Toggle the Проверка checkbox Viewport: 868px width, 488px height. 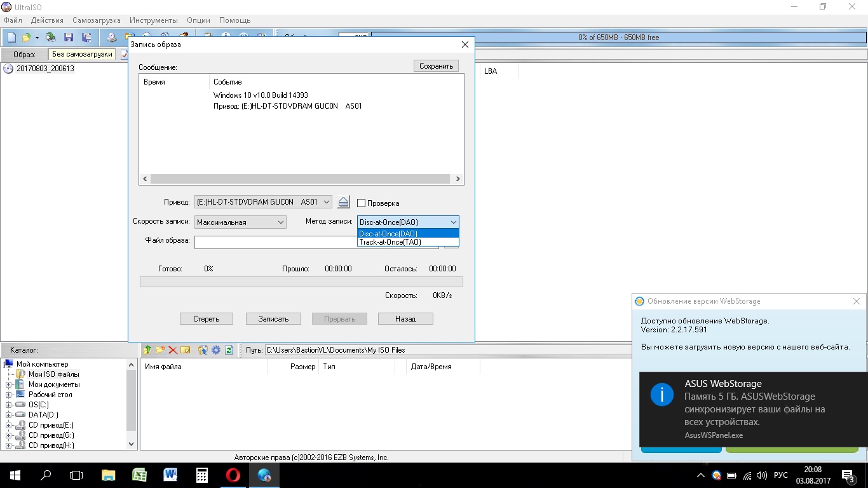coord(361,203)
